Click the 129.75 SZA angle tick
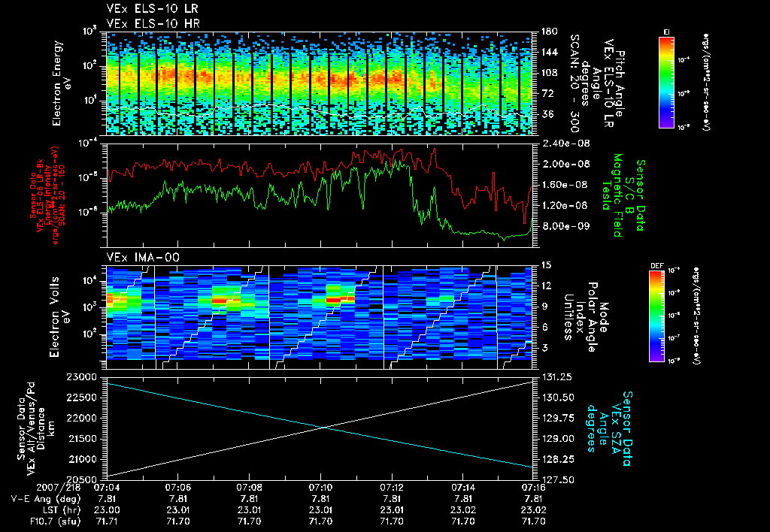The width and height of the screenshot is (770, 532). point(556,418)
